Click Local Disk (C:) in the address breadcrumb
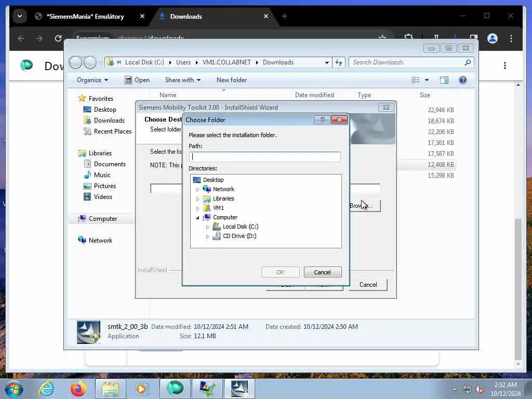 coord(144,62)
